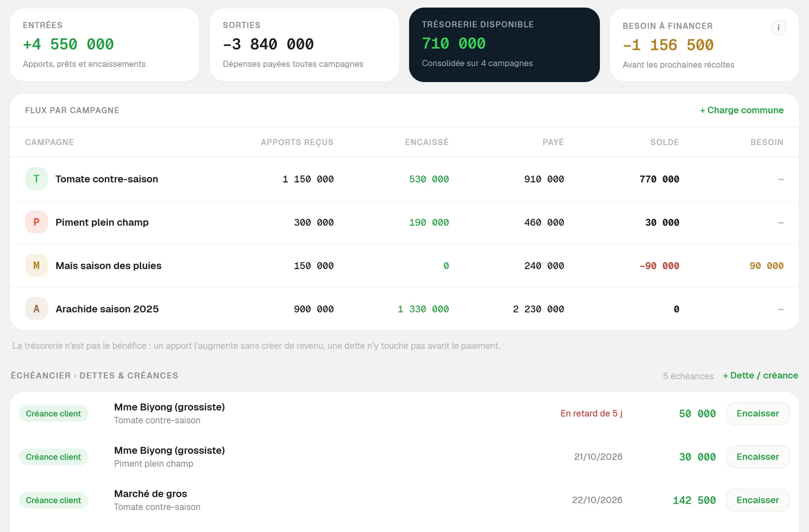Viewport: 809px width, 532px height.
Task: Encaisser the overdue 50 000 Mme Biyong receivable
Action: point(758,413)
